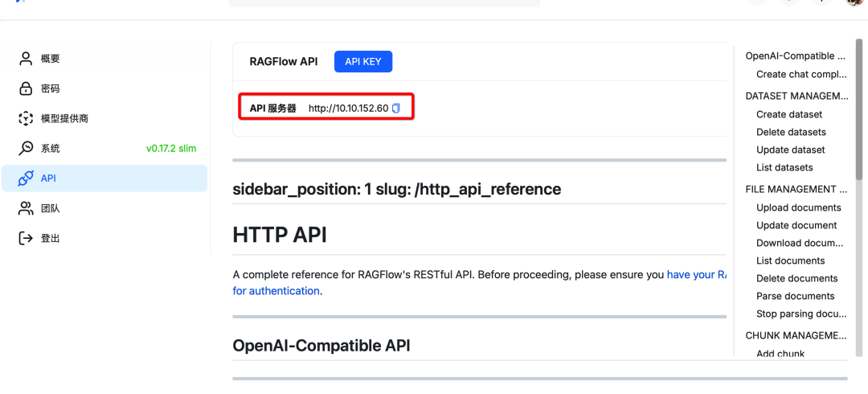Viewport: 868px width, 394px height.
Task: Follow the authentication link in HTTP API intro
Action: click(x=276, y=290)
